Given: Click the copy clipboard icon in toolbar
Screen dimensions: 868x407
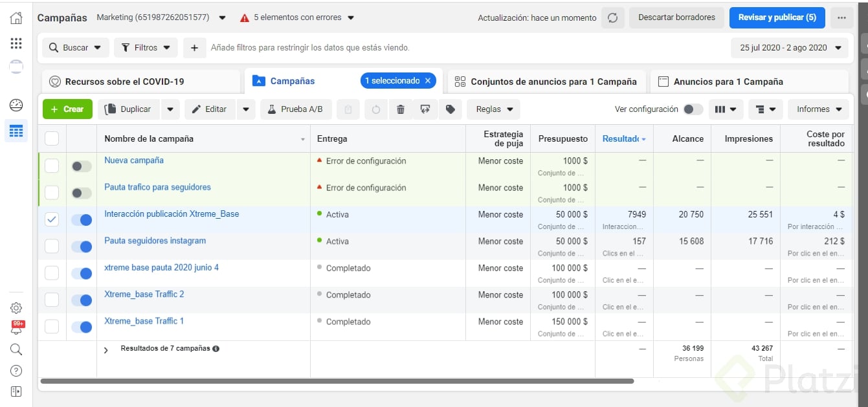Looking at the screenshot, I should 348,109.
